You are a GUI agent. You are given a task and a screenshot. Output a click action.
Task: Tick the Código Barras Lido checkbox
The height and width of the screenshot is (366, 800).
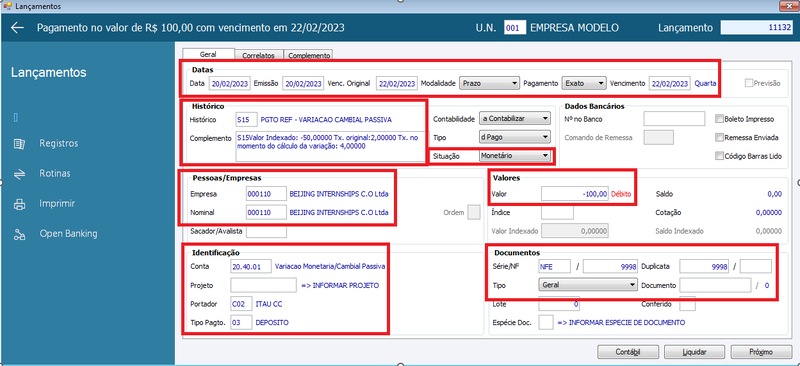point(719,156)
